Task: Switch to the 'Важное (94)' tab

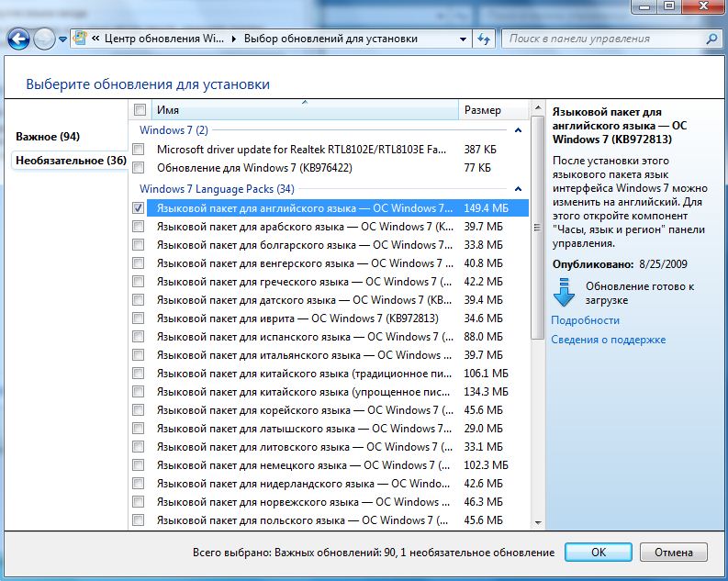Action: [x=48, y=137]
